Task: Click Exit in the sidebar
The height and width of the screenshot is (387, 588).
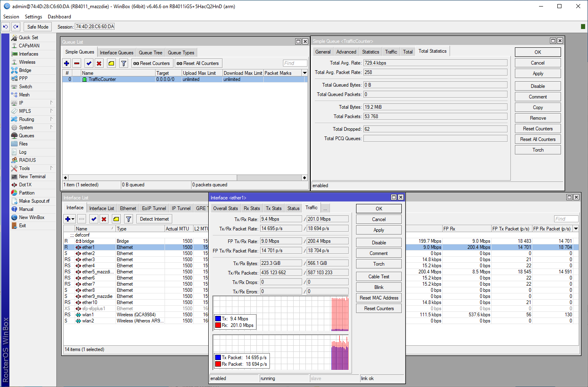Action: click(22, 226)
